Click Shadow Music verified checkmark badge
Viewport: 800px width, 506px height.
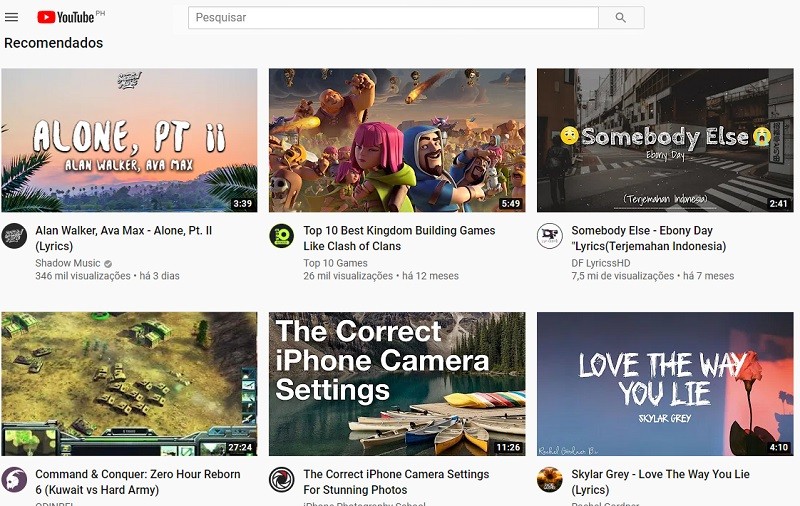[x=108, y=264]
